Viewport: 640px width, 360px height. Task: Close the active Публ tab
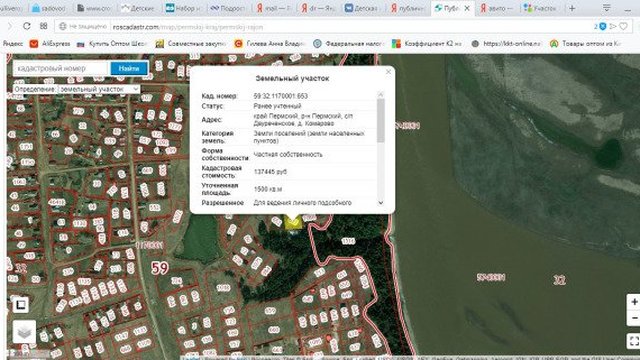(467, 8)
